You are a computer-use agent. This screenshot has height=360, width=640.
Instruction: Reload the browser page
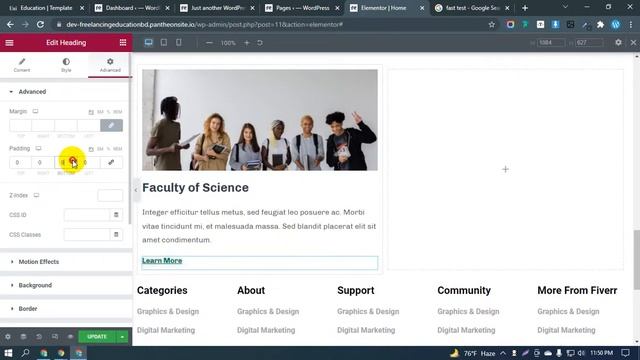(x=40, y=25)
